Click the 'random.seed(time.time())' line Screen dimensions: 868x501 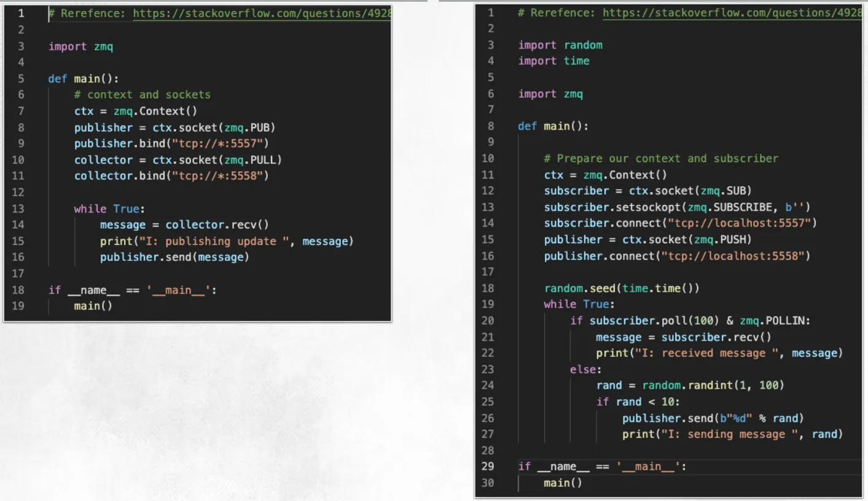[622, 288]
